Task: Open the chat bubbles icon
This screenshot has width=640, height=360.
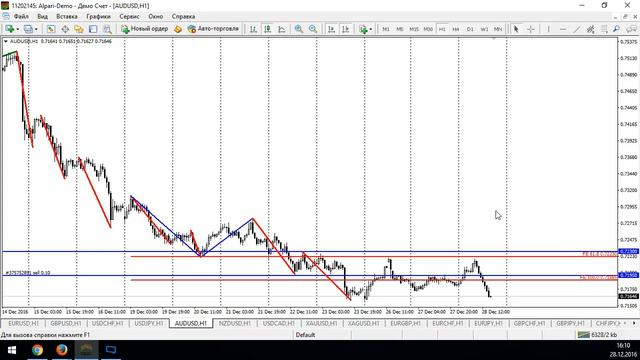Action: point(631,29)
